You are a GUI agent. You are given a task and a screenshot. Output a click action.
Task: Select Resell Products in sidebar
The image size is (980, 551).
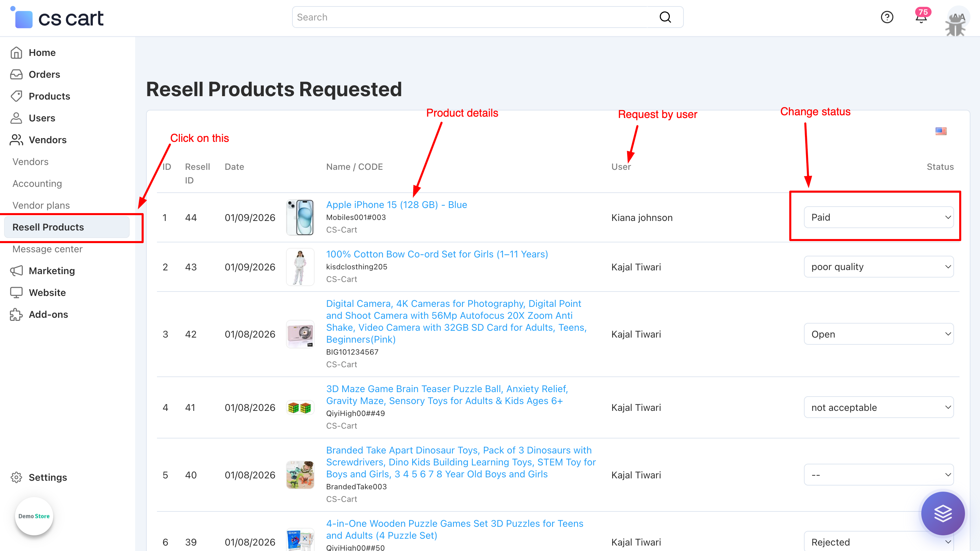48,227
